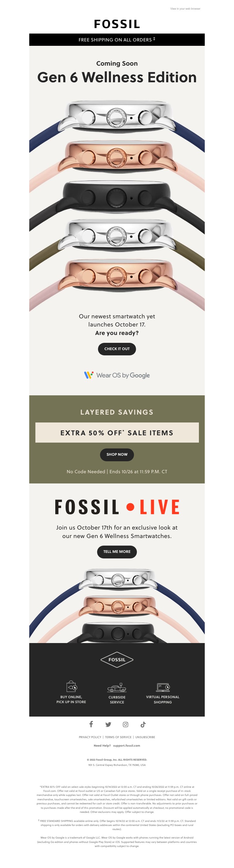
Task: Open the Facebook social icon
Action: 91,724
